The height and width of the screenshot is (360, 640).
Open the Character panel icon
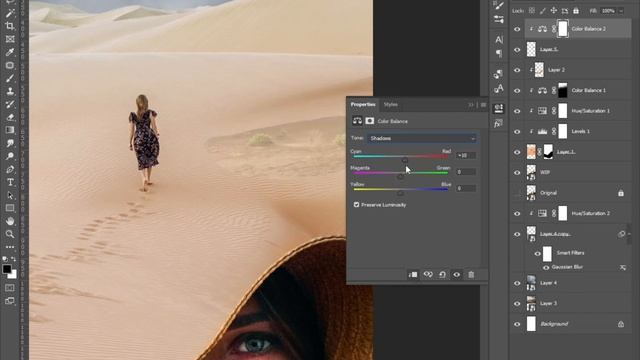499,39
